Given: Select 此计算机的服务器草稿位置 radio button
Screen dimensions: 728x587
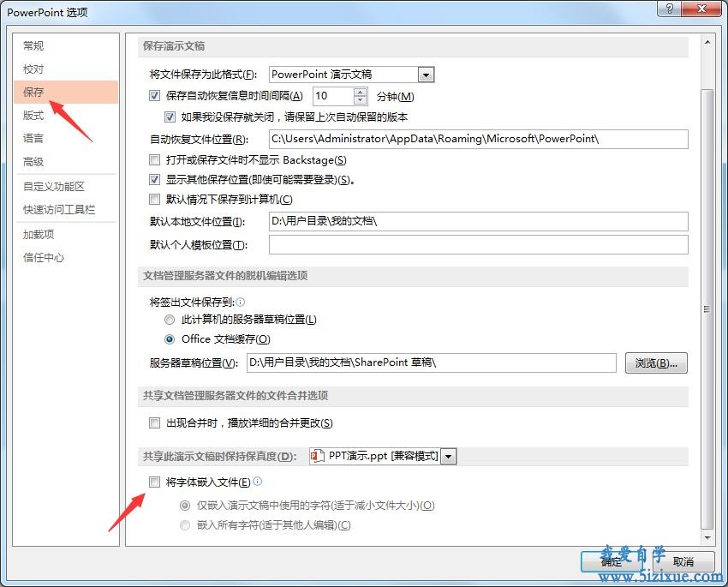Looking at the screenshot, I should (x=170, y=320).
